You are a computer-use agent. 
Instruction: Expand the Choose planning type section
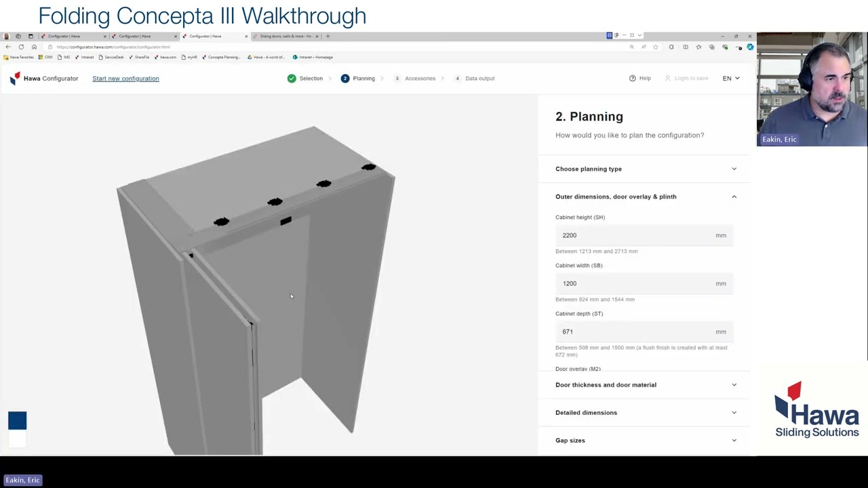645,169
